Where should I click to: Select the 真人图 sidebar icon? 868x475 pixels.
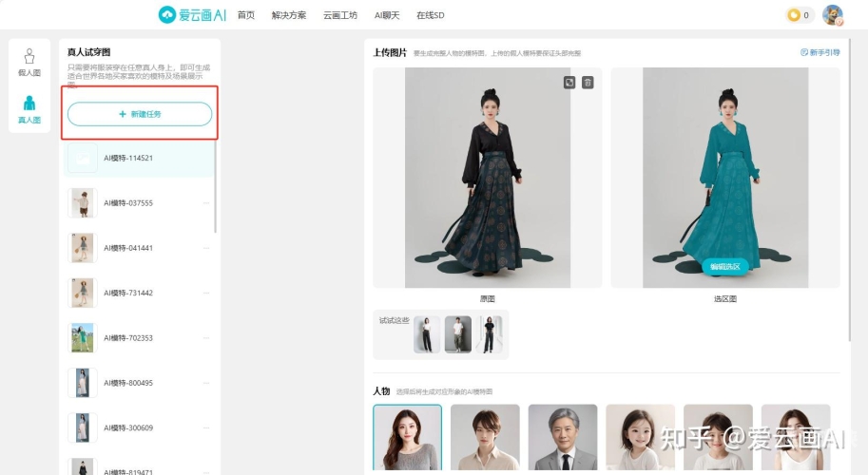(x=29, y=109)
